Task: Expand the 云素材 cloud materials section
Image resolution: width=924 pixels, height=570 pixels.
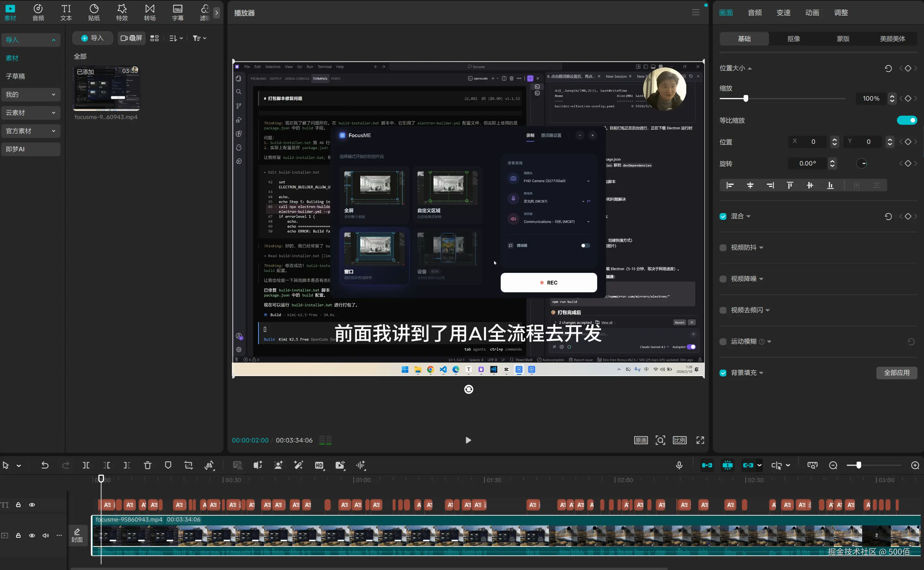Action: [x=30, y=113]
